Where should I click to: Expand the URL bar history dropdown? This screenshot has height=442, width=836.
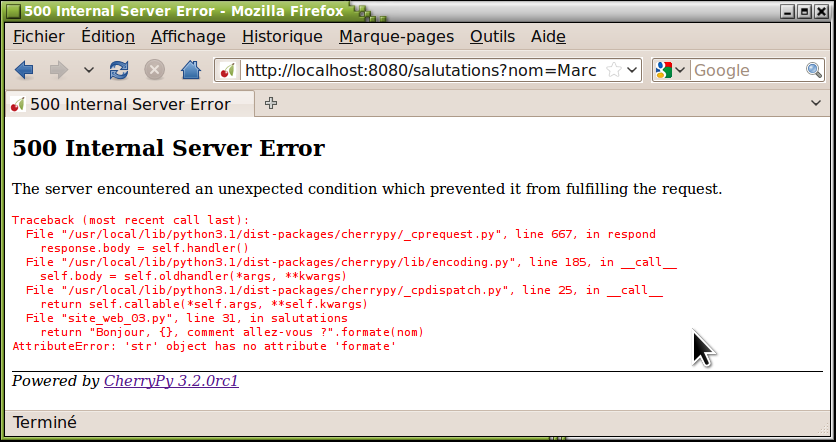(x=632, y=71)
